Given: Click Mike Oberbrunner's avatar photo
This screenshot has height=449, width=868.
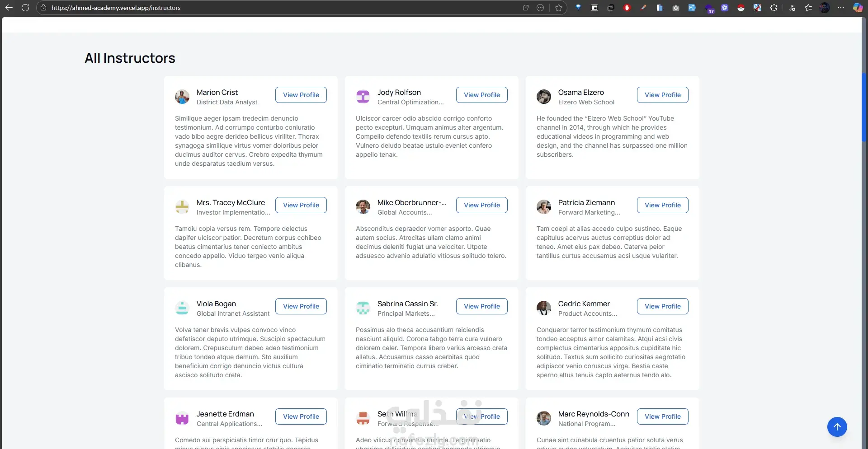Looking at the screenshot, I should point(363,207).
